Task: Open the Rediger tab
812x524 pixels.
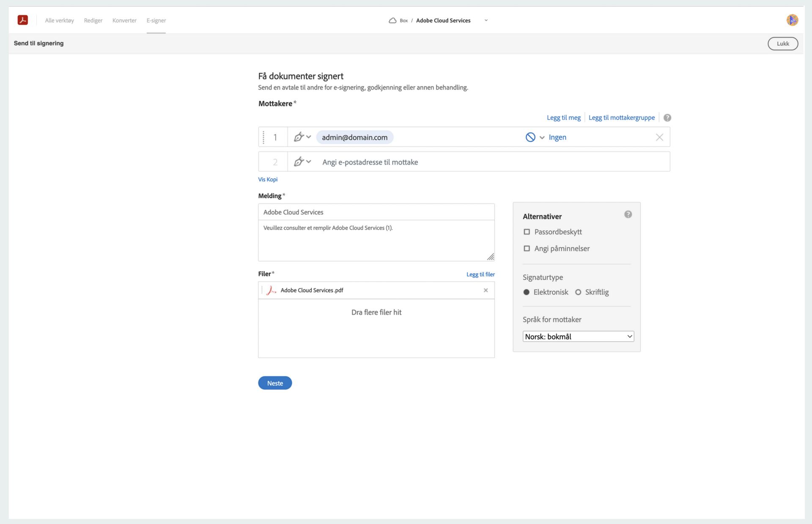Action: (x=93, y=20)
